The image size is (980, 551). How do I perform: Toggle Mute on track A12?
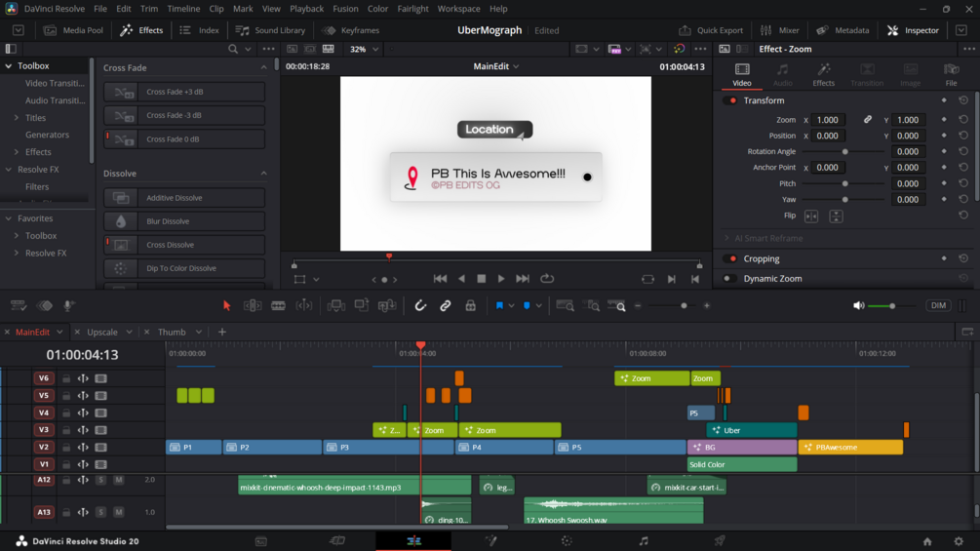119,480
